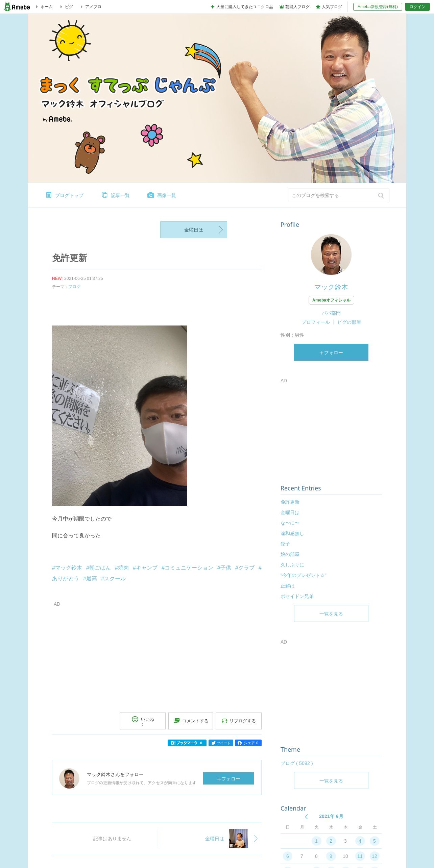Open the 記事一覧 tab
Image resolution: width=434 pixels, height=868 pixels.
click(116, 195)
